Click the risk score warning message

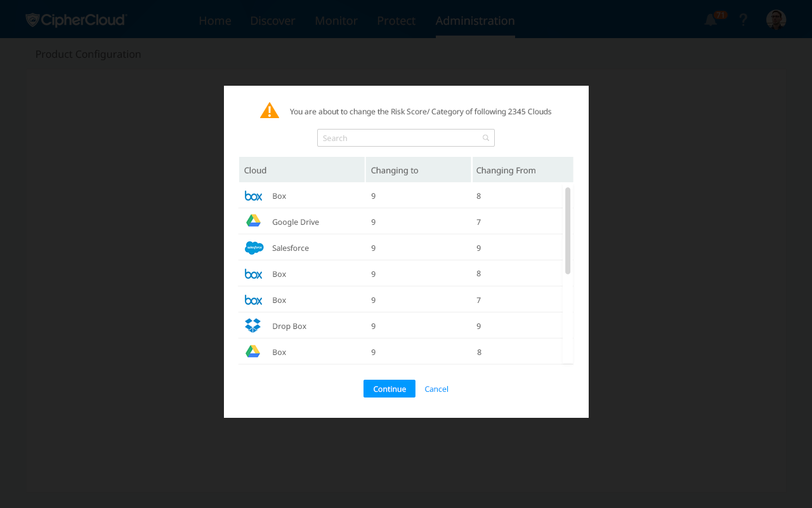click(421, 111)
